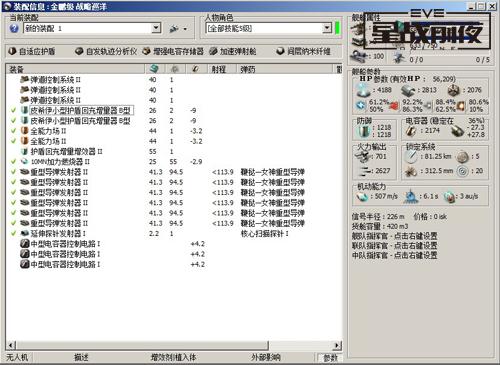Click the CPU column header icon

(154, 69)
